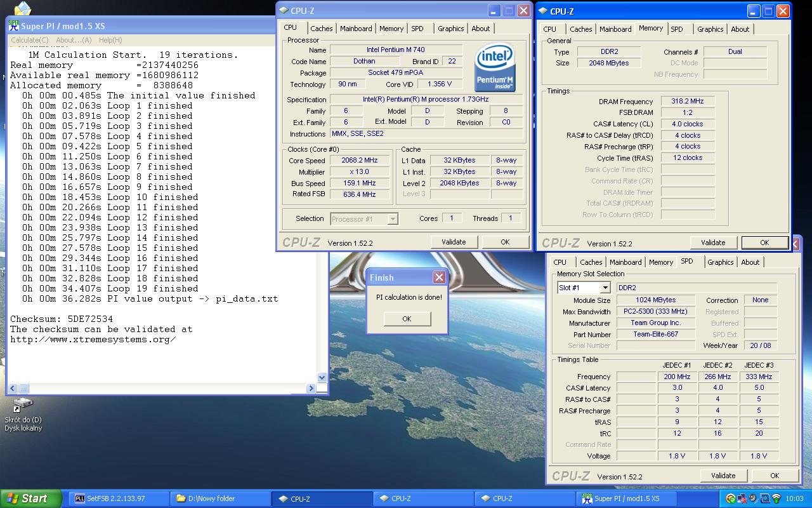
Task: Open About tab in the CPU window
Action: (481, 29)
